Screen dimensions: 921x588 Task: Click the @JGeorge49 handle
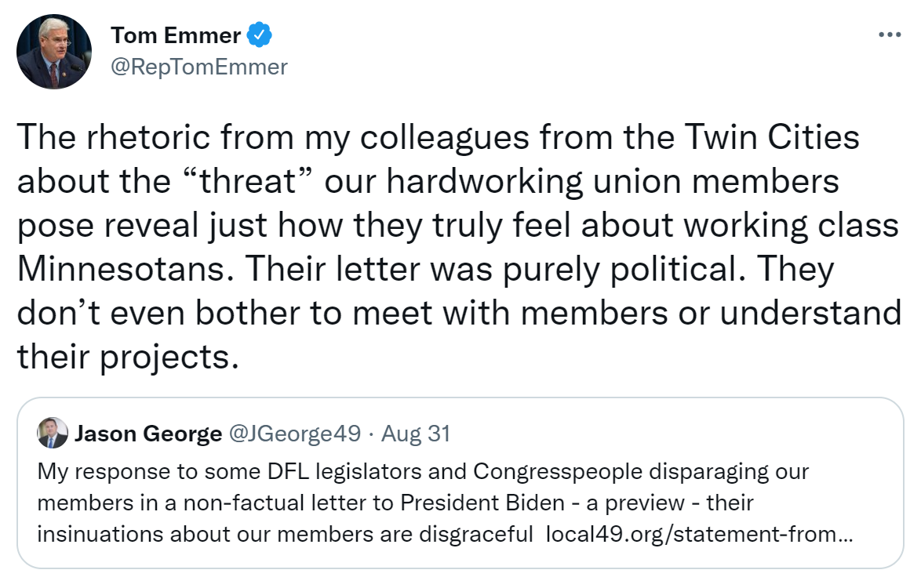pos(294,434)
